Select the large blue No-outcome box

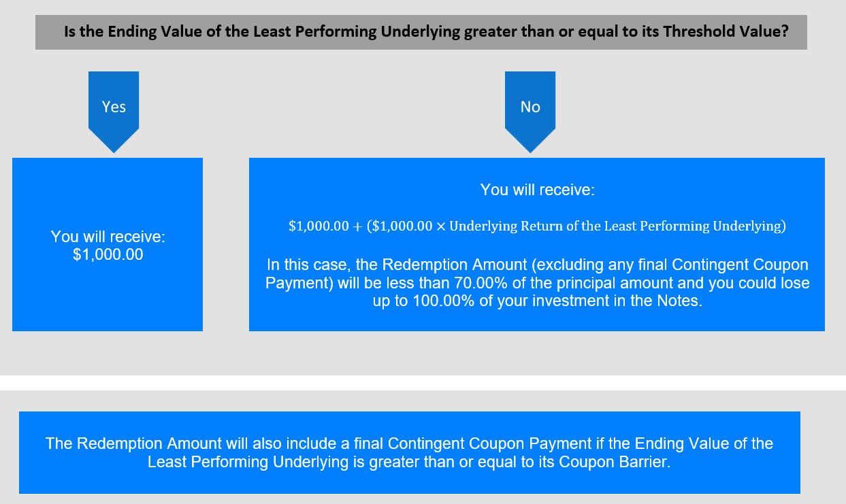[537, 245]
